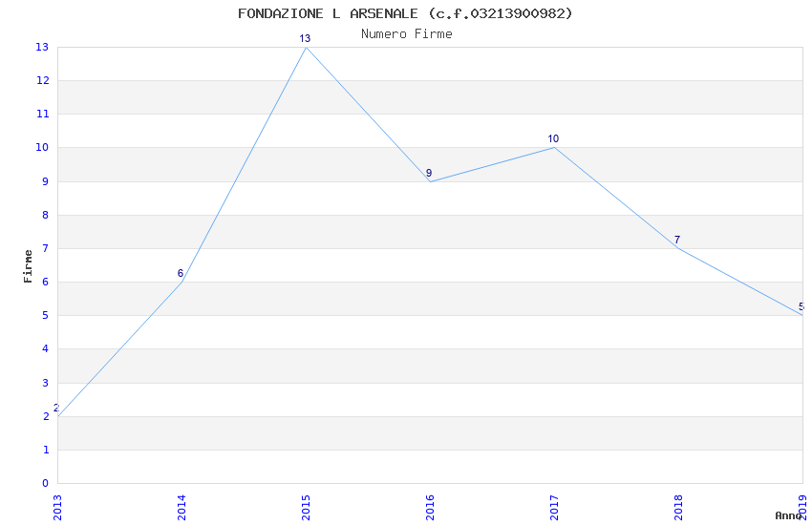Select the data label 6 at 2014

pyautogui.click(x=181, y=273)
